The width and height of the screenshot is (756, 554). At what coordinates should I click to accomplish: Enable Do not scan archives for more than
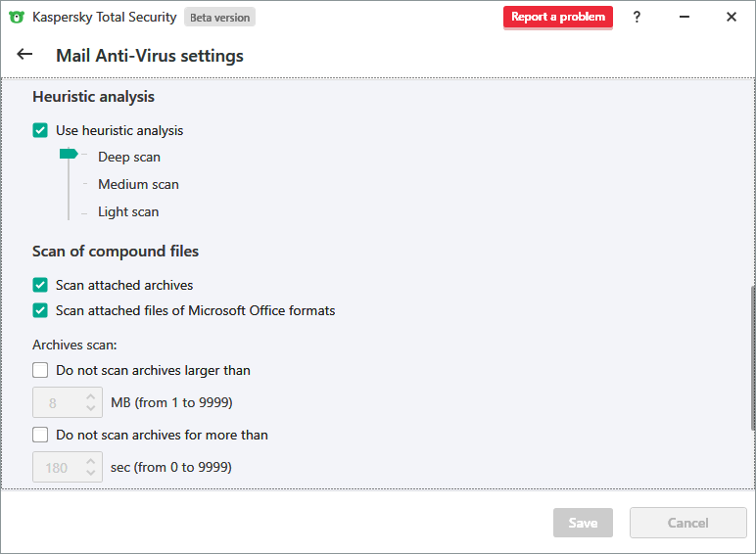40,435
